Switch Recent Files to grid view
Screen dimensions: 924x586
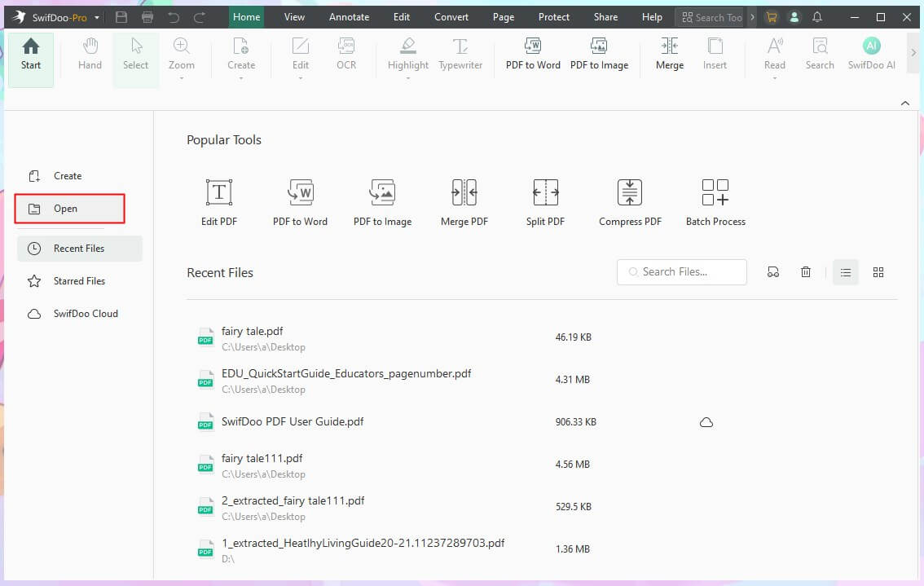tap(878, 271)
